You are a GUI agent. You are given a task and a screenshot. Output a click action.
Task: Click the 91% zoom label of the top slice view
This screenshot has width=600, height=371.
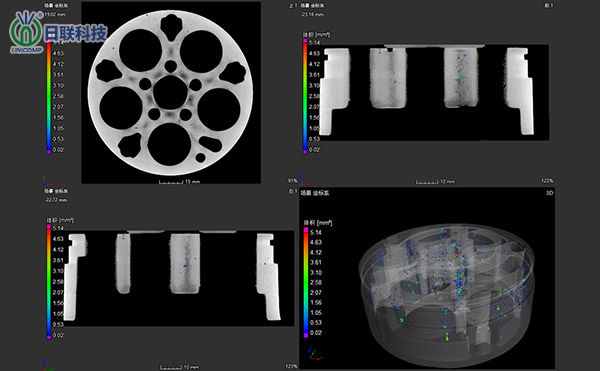coord(292,181)
